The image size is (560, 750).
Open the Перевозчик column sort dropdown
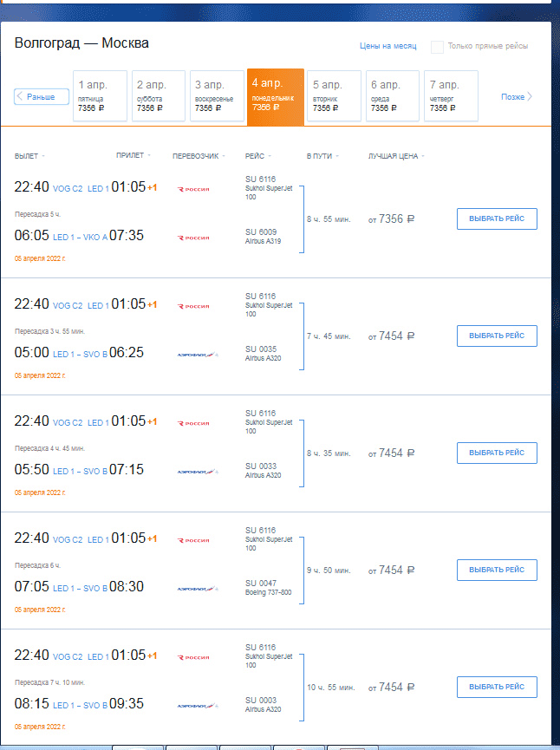224,156
